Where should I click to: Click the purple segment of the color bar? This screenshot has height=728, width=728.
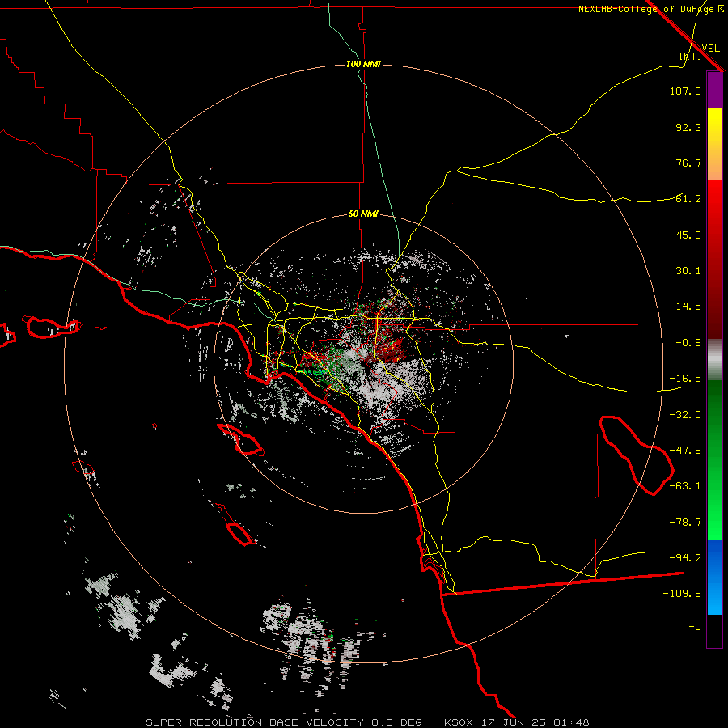coord(714,91)
